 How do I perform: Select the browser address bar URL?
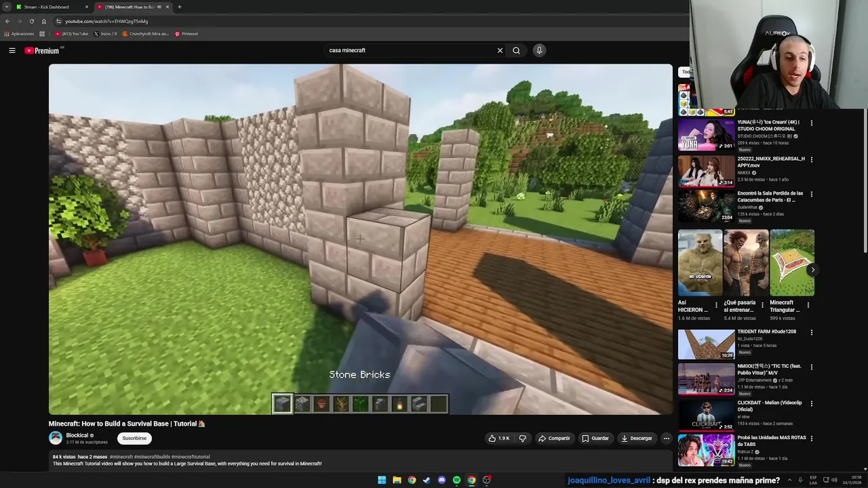click(106, 21)
